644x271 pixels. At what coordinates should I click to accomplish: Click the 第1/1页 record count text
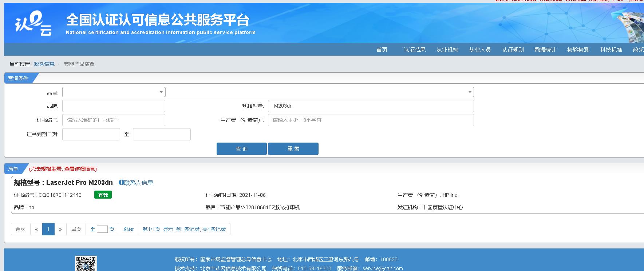(x=184, y=229)
